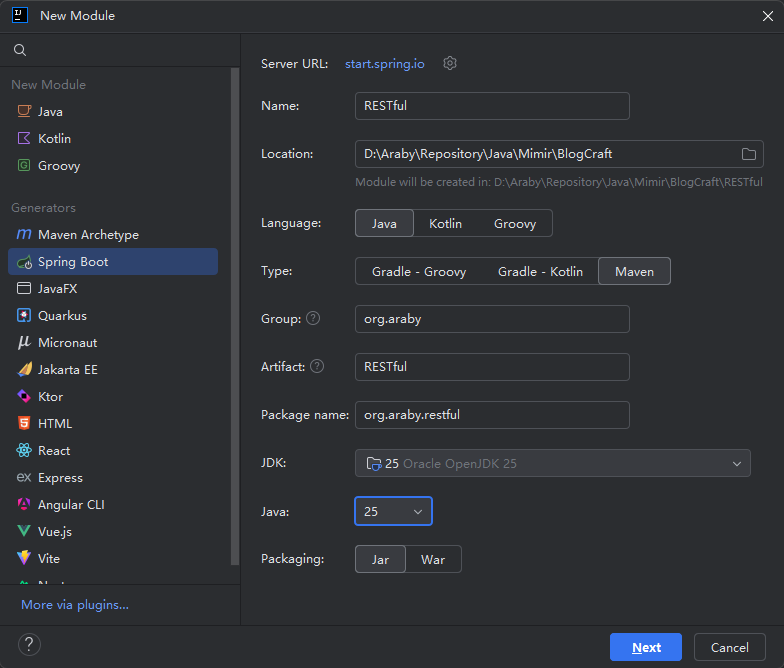Screen dimensions: 784x668
Task: Choose Maven build type
Action: point(634,271)
